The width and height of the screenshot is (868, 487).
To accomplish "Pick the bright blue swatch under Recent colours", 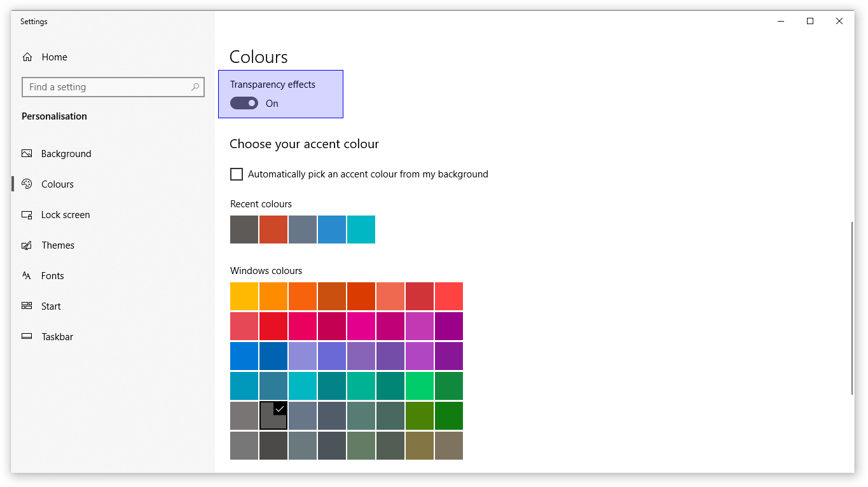I will click(x=332, y=230).
